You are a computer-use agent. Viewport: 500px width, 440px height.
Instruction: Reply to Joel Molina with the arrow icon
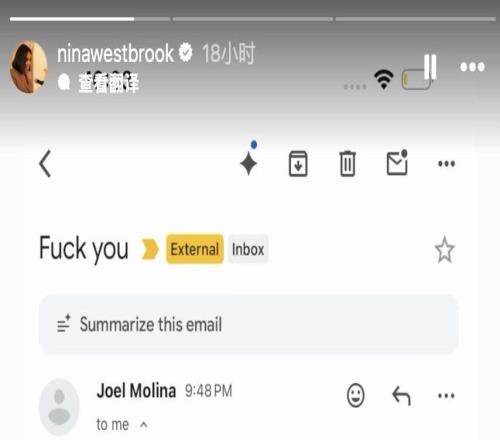pyautogui.click(x=401, y=396)
